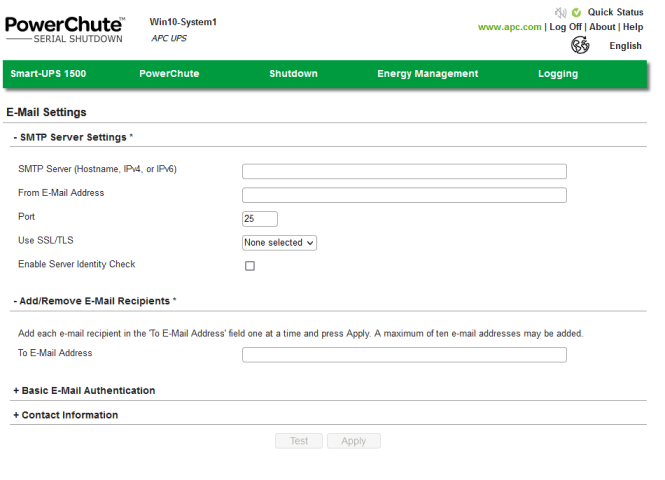Click the Log Off link
This screenshot has width=665, height=480.
tap(565, 27)
